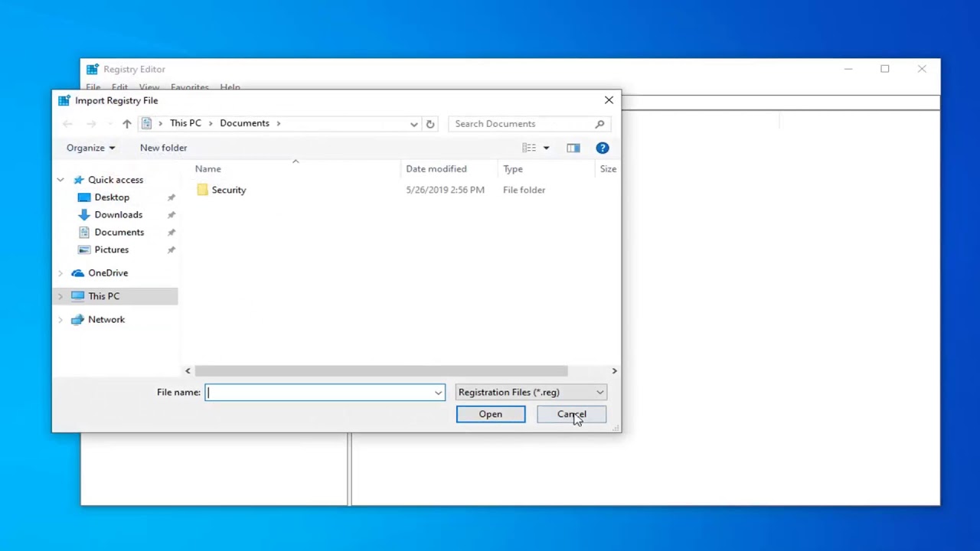980x551 pixels.
Task: Click the Import Registry File title icon
Action: coord(64,100)
